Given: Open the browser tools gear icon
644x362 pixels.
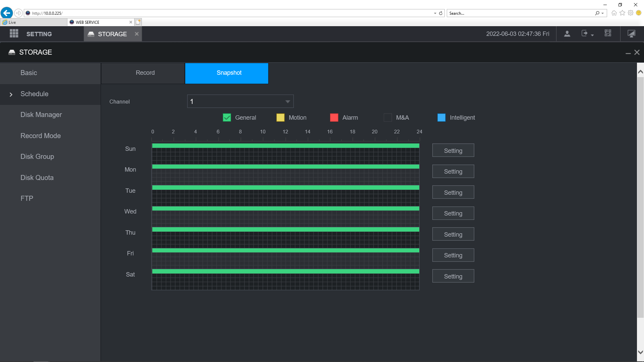Looking at the screenshot, I should click(631, 13).
